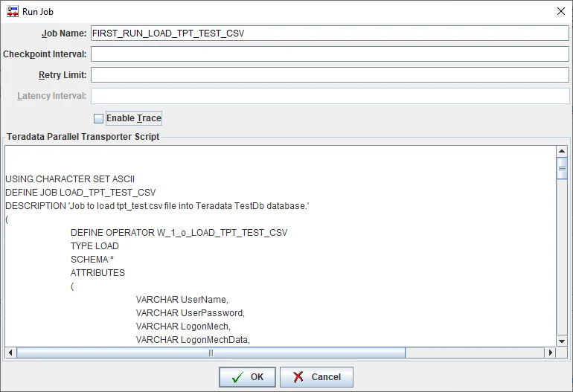
Task: Click the Run Job window icon in title bar
Action: 13,11
